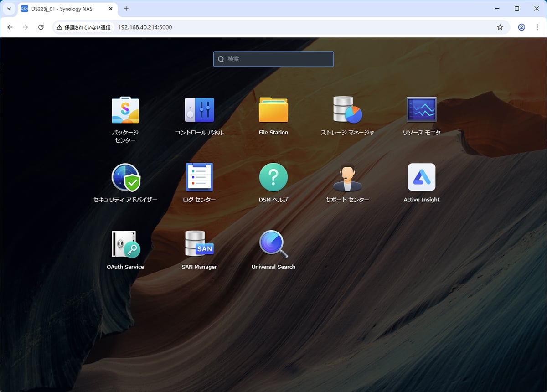Launch Active Insight app
547x392 pixels.
[x=421, y=178]
